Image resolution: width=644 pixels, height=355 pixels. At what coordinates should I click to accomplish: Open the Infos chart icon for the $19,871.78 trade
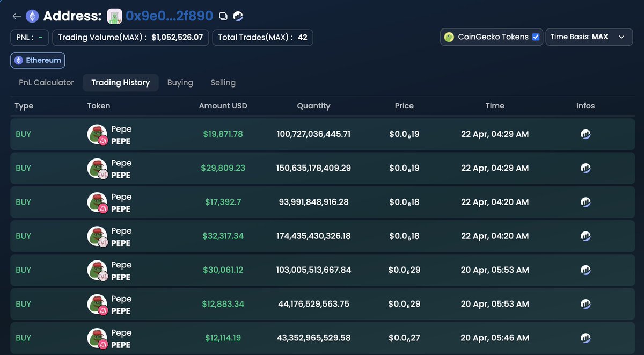point(586,134)
